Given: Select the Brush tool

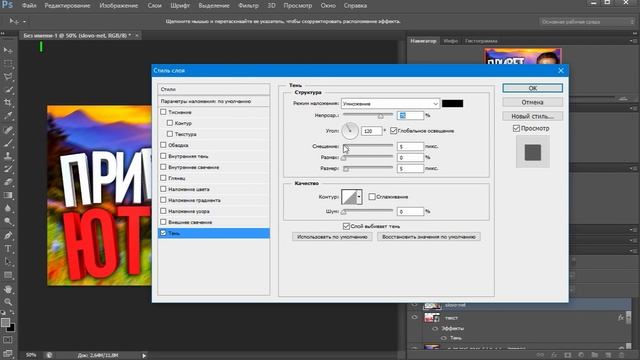Looking at the screenshot, I should pyautogui.click(x=8, y=143).
